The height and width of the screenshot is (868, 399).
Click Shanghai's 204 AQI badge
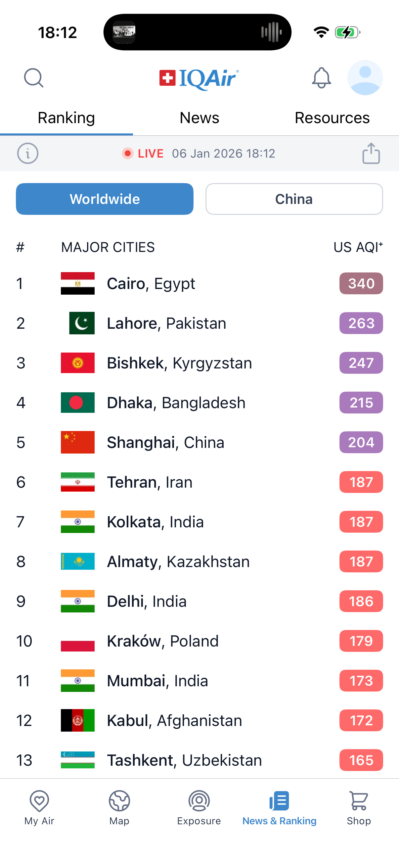pos(361,442)
